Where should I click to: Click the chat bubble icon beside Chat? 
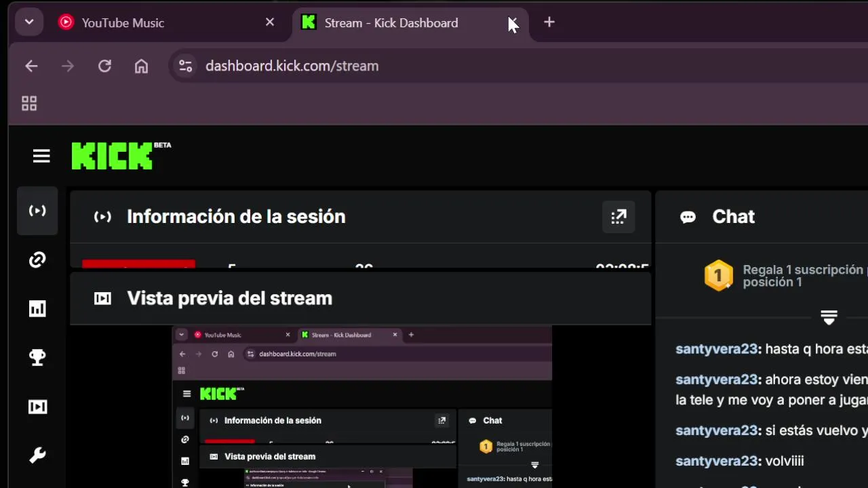pyautogui.click(x=688, y=218)
